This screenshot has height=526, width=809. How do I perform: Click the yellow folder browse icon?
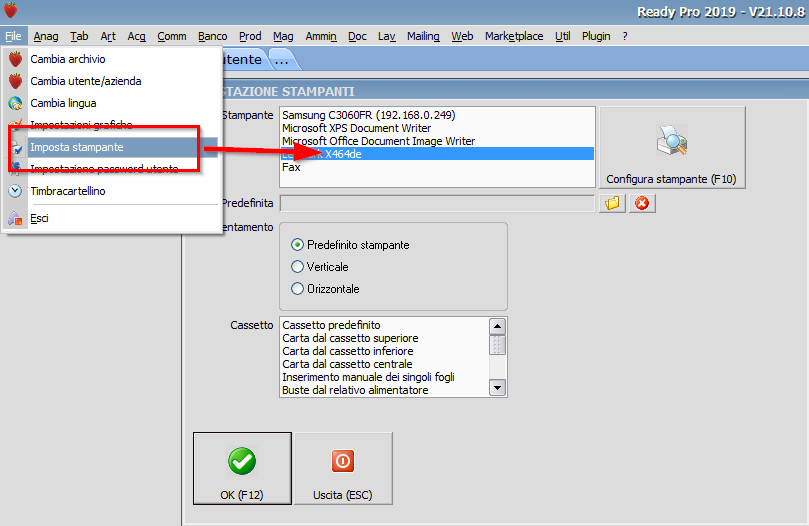(612, 203)
